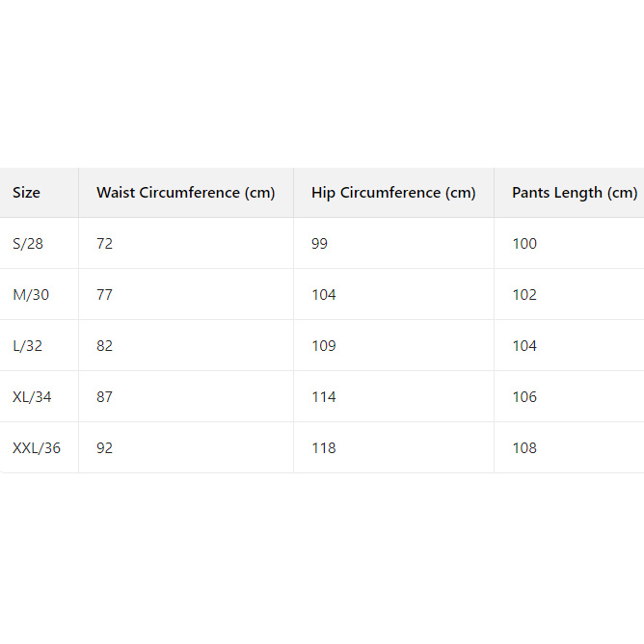
Task: Click the Size column header
Action: pyautogui.click(x=27, y=193)
